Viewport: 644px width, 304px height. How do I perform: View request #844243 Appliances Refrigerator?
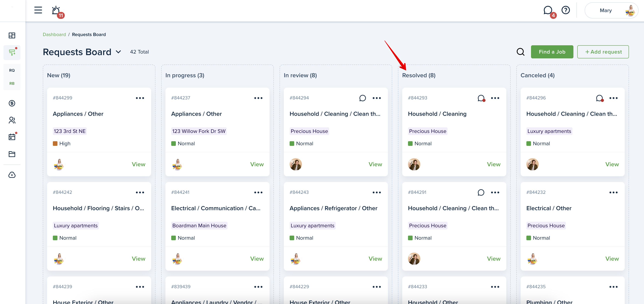[375, 259]
